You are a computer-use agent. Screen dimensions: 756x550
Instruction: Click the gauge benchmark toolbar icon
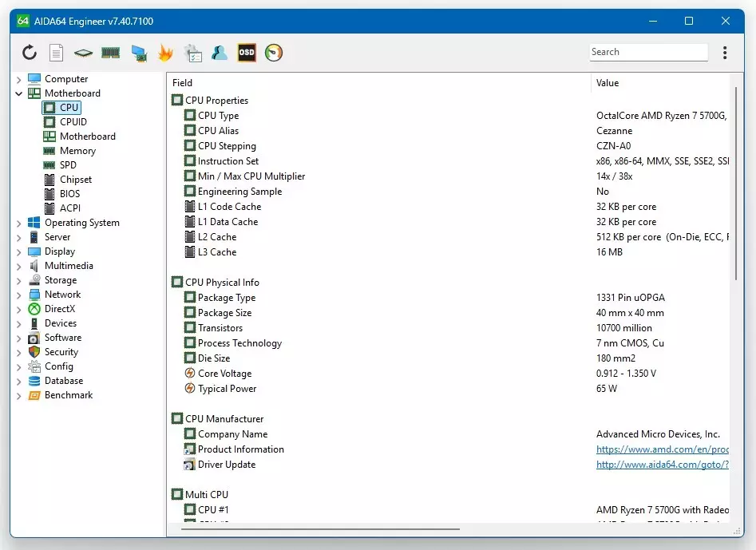(274, 53)
